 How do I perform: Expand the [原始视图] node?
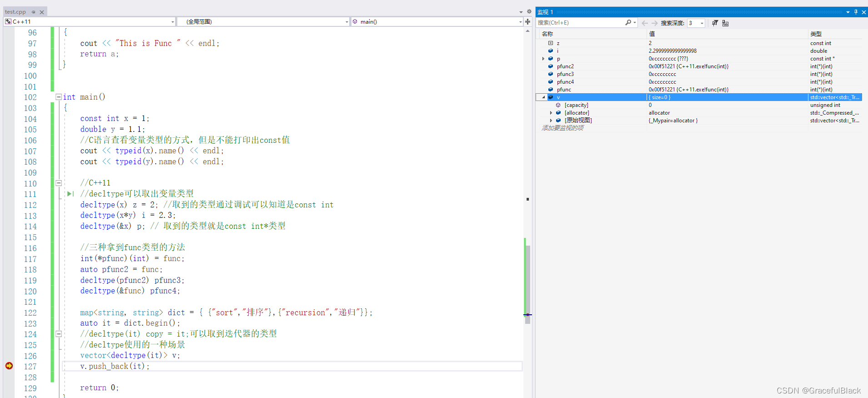551,121
